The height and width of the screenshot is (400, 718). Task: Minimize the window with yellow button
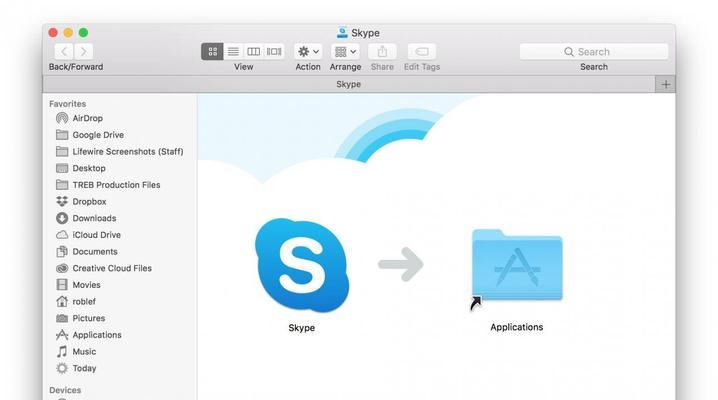[x=68, y=32]
